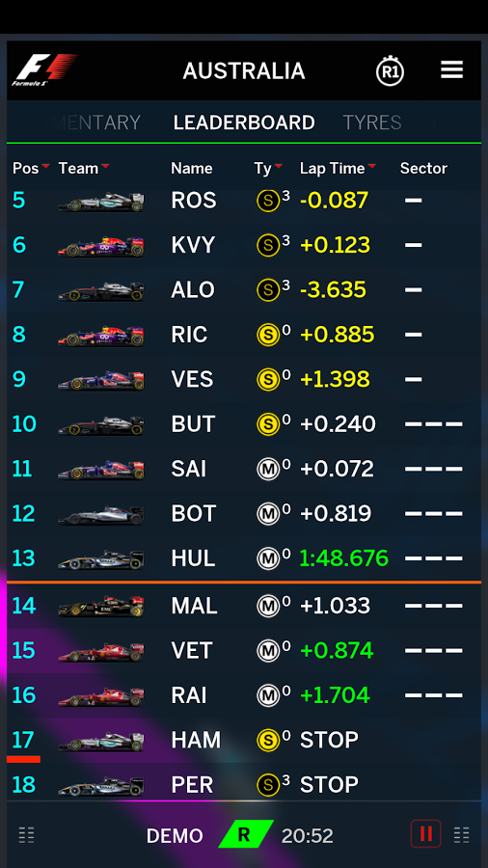The image size is (488, 868).
Task: Pause the demo with the red pause button
Action: pyautogui.click(x=425, y=833)
